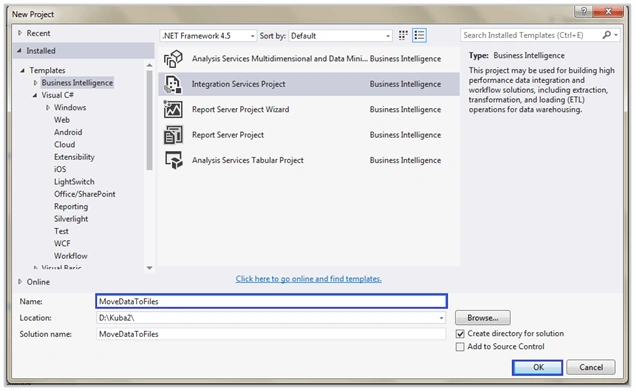This screenshot has height=391, width=635.
Task: Select the Workflow template category
Action: [x=70, y=256]
